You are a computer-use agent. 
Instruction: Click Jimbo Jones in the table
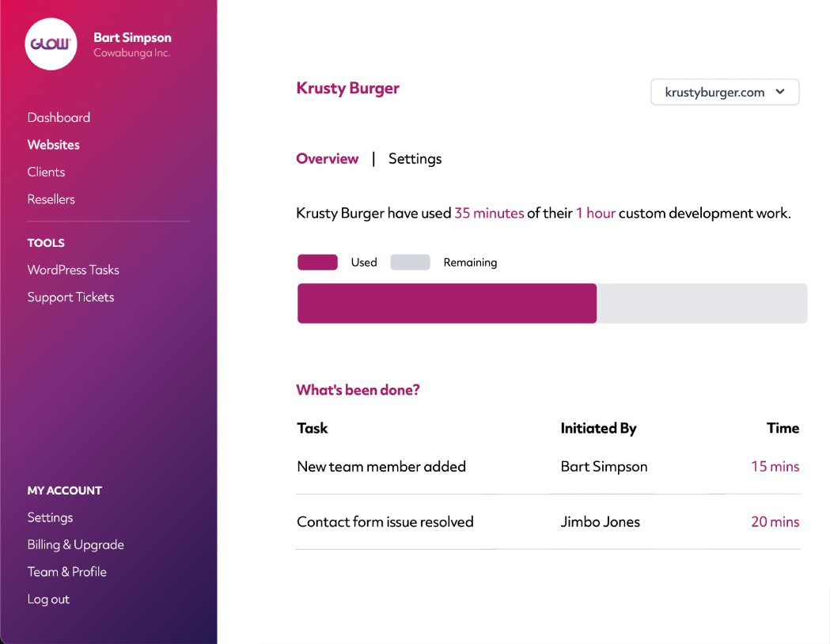[601, 522]
